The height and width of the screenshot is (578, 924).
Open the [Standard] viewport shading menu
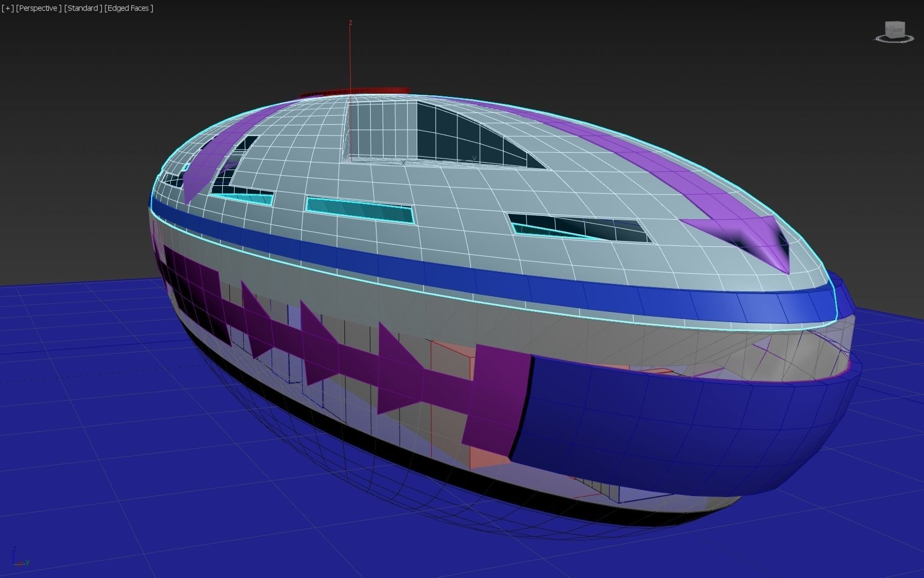pyautogui.click(x=83, y=8)
